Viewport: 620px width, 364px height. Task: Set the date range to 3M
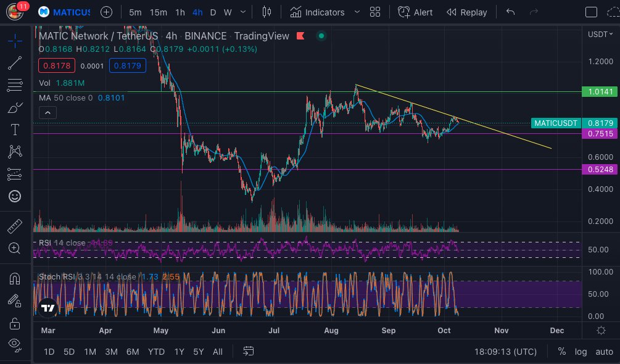click(112, 352)
